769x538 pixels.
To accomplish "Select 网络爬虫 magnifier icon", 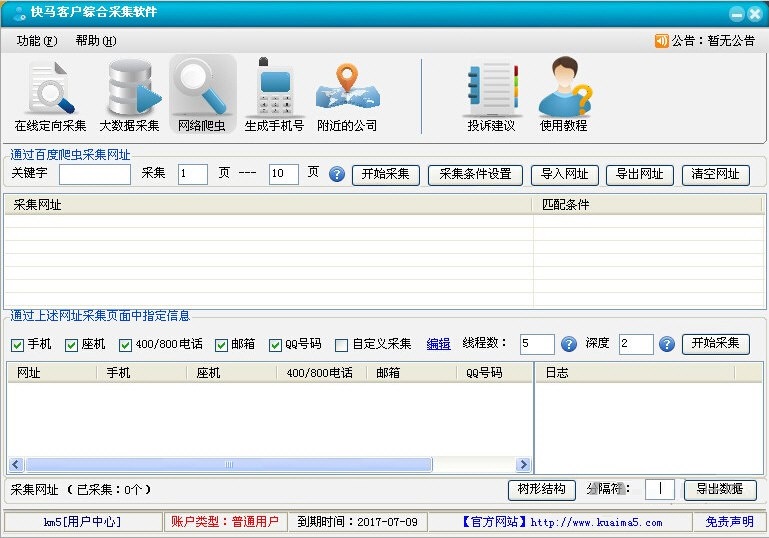I will [x=202, y=95].
